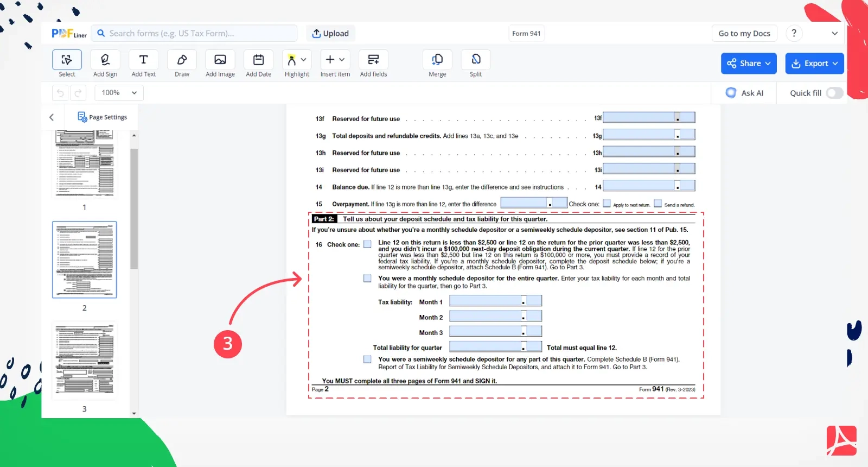Open Page Settings
Image resolution: width=868 pixels, height=467 pixels.
coord(102,117)
